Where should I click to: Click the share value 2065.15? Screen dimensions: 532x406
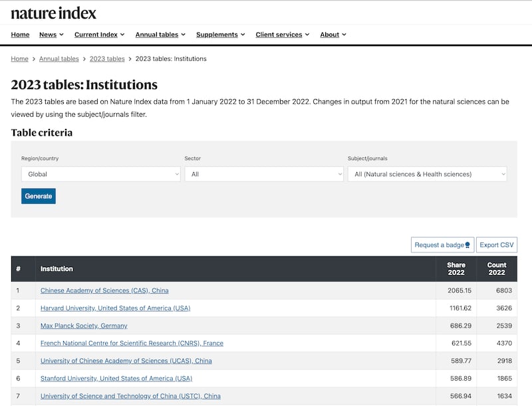click(460, 290)
